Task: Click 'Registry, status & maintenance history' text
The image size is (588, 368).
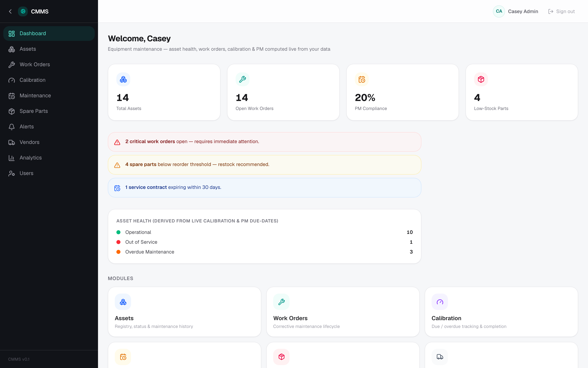Action: [x=154, y=326]
